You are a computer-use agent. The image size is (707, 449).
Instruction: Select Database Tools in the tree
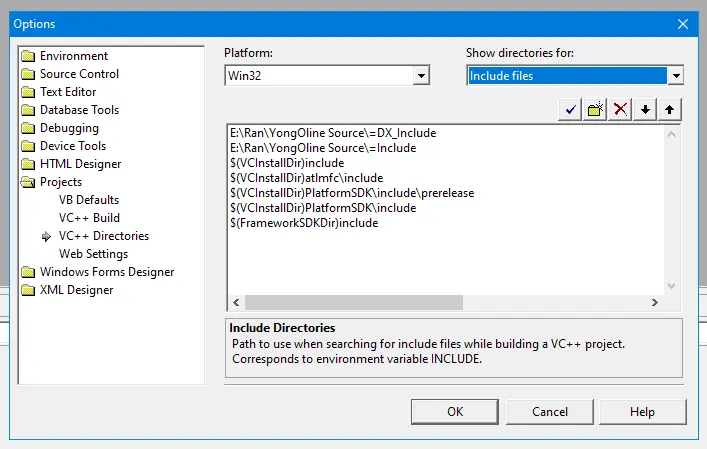point(79,110)
